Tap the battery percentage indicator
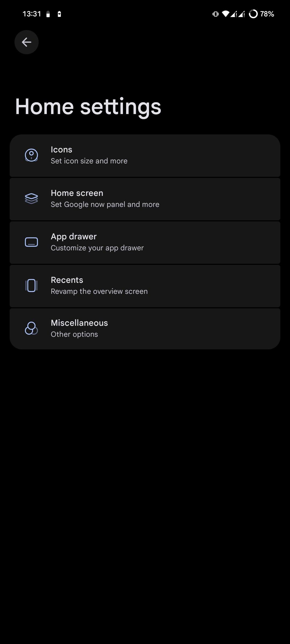The width and height of the screenshot is (290, 644). click(267, 14)
